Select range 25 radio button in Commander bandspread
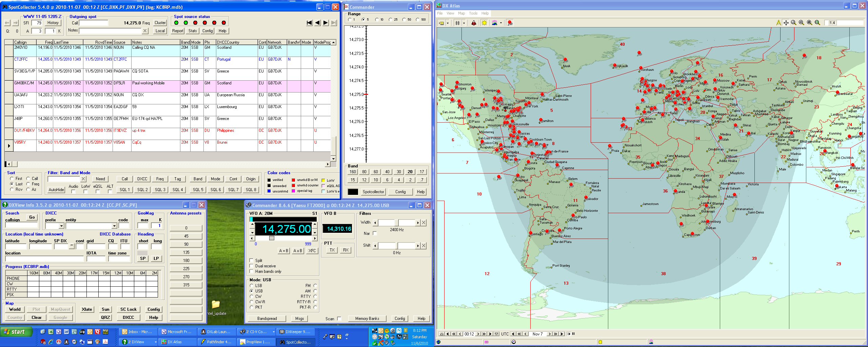 click(391, 20)
